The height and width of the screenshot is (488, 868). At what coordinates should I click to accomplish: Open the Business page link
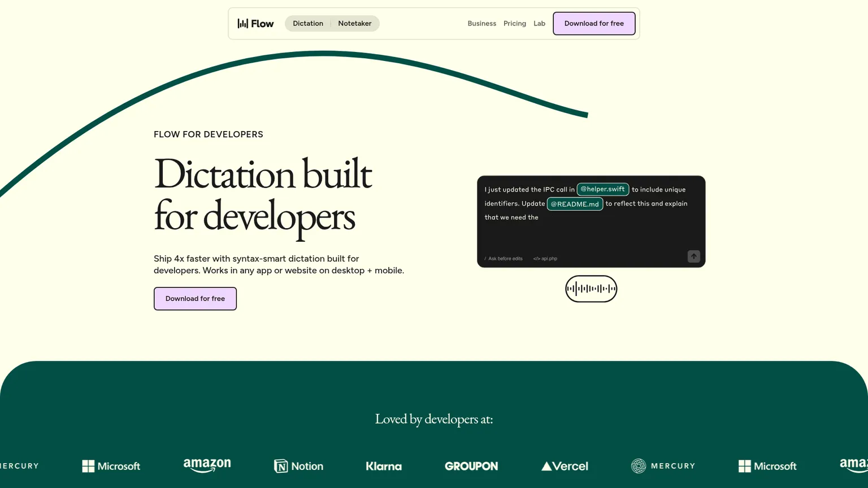point(482,24)
